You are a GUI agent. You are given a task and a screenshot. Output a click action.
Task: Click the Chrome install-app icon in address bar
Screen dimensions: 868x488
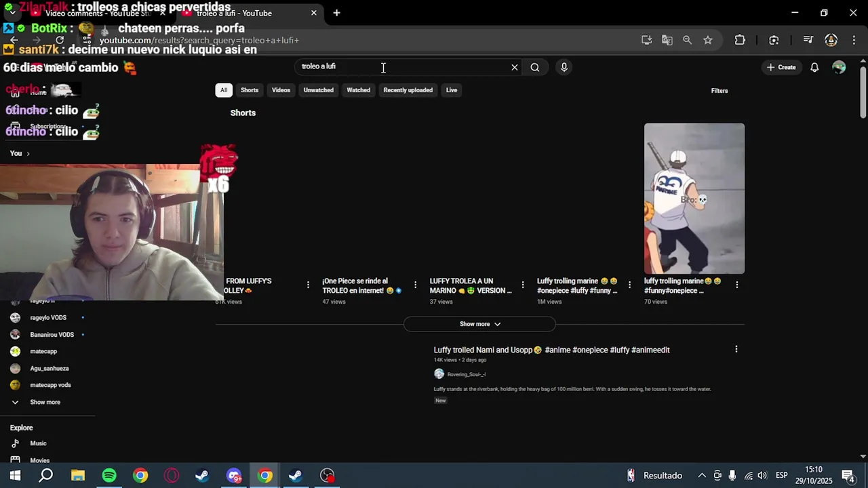647,40
